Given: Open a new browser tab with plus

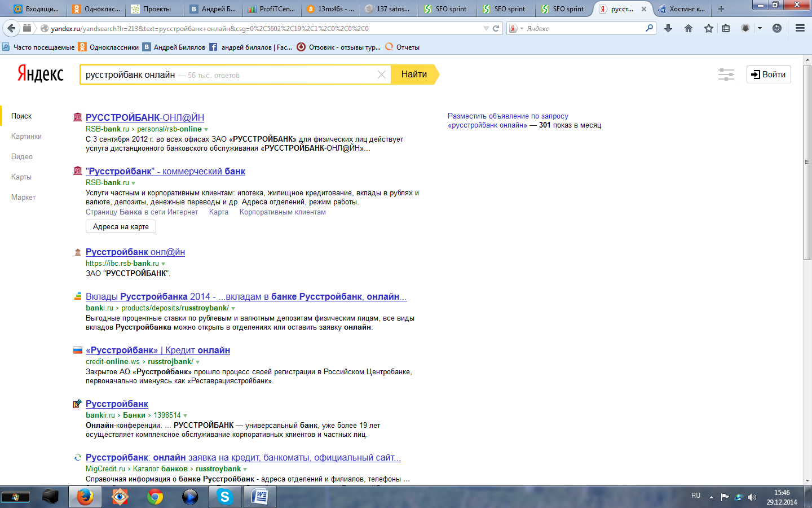Looking at the screenshot, I should click(721, 9).
